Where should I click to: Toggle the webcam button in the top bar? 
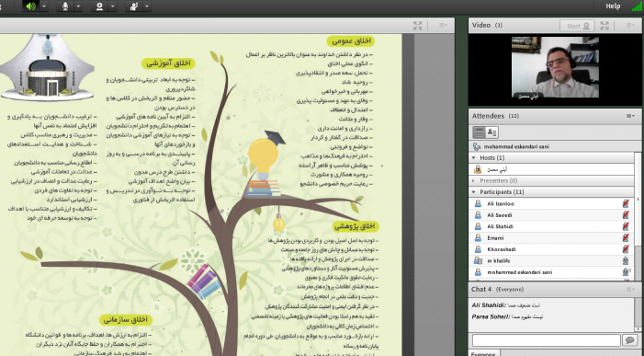(x=99, y=6)
